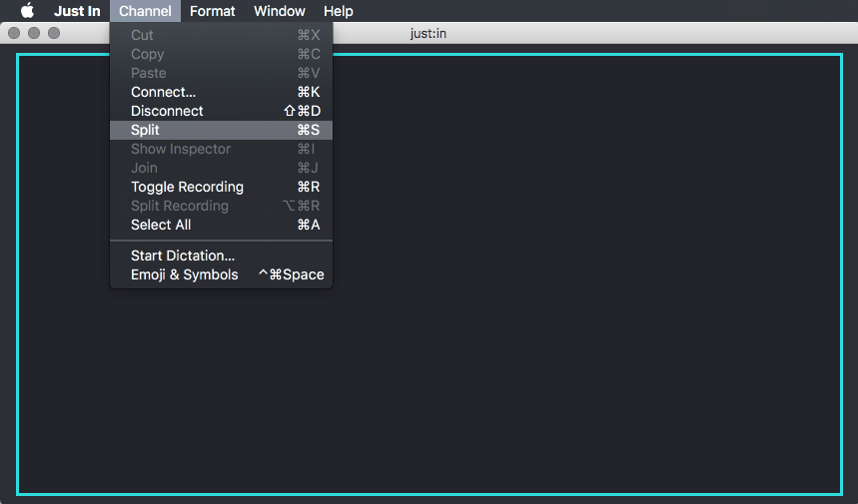The height and width of the screenshot is (504, 858).
Task: Open the Help menu
Action: [339, 11]
